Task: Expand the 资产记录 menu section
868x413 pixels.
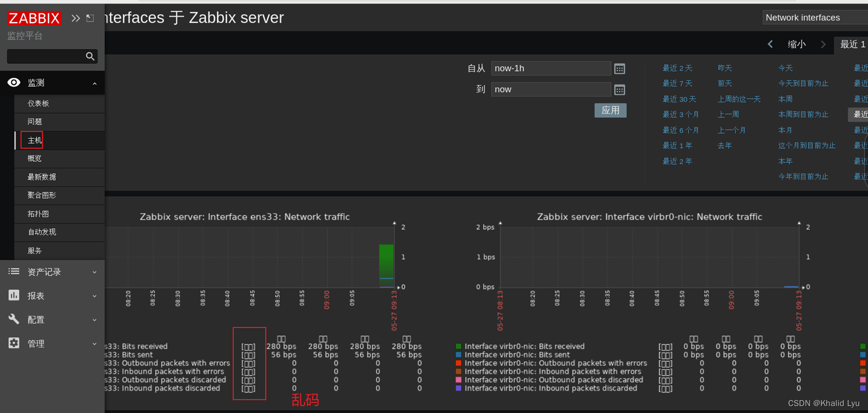Action: click(95, 272)
